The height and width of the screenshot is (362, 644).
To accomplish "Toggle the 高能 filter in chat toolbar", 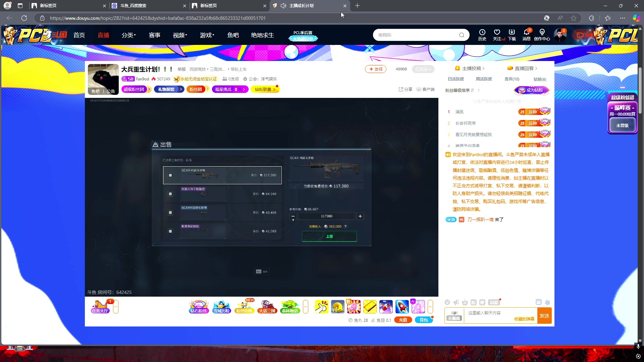I will pyautogui.click(x=494, y=302).
